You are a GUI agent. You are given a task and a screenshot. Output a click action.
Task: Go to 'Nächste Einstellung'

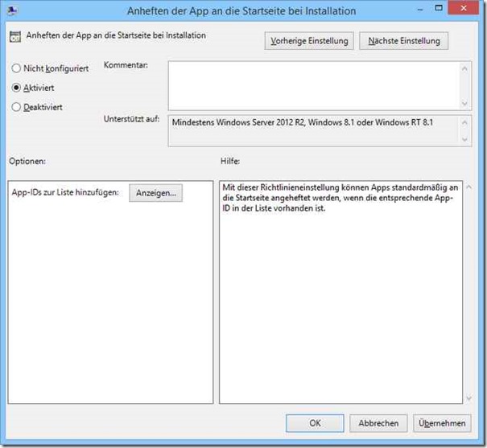404,41
